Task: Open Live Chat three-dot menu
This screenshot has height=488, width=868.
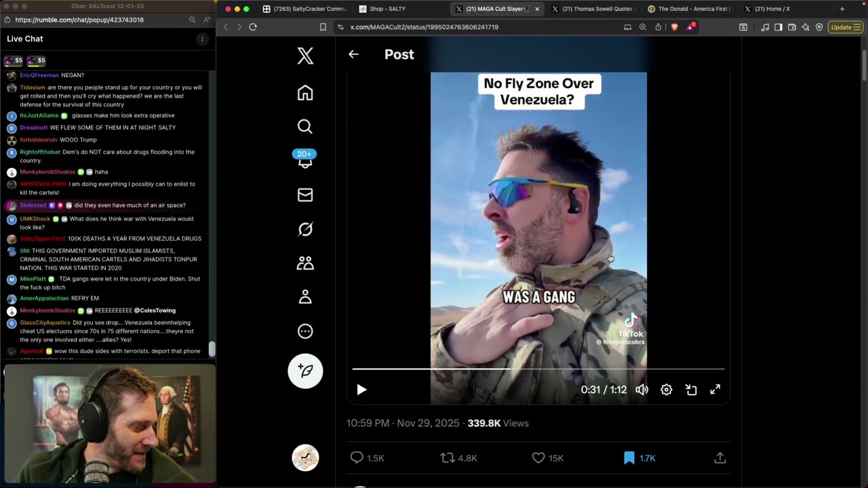Action: click(201, 39)
